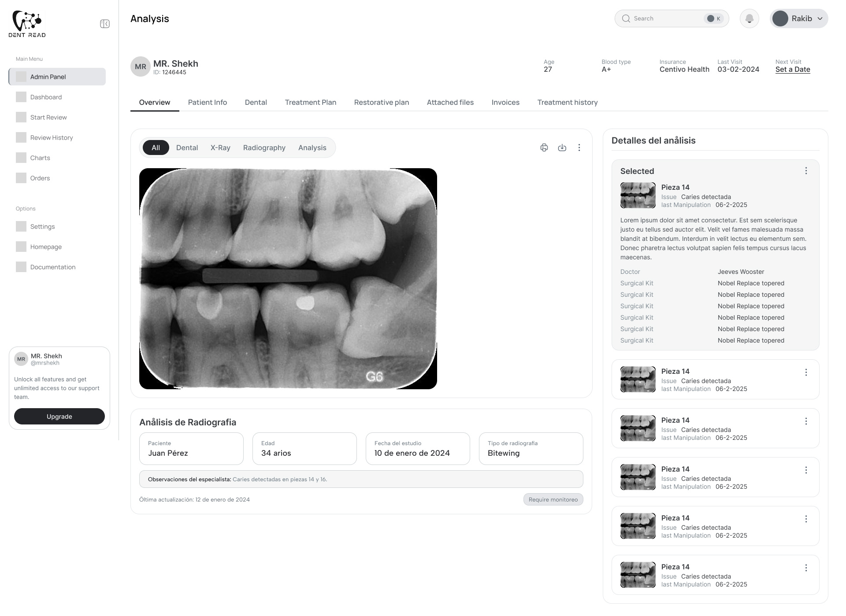
Task: Click the kebab menu above the X-ray image
Action: pos(579,148)
